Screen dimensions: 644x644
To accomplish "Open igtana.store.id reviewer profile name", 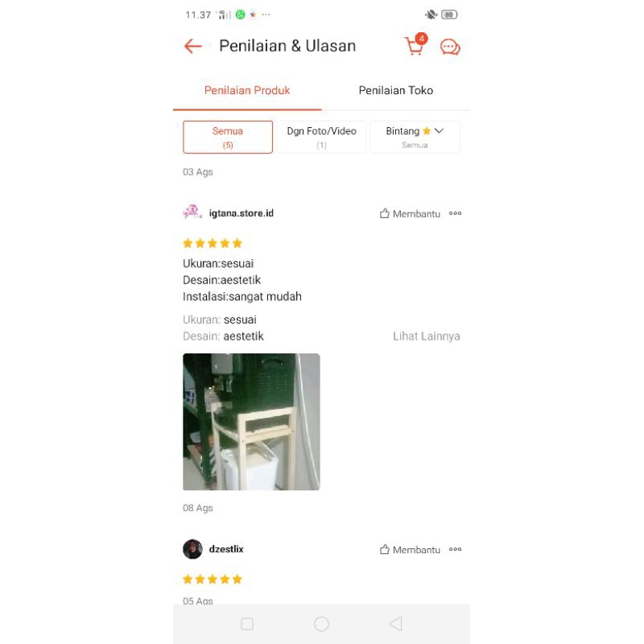I will 241,213.
